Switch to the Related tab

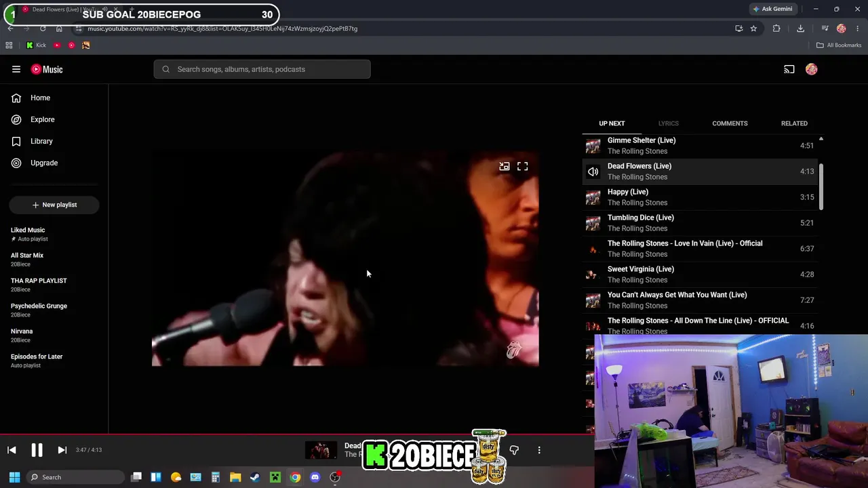coord(794,123)
